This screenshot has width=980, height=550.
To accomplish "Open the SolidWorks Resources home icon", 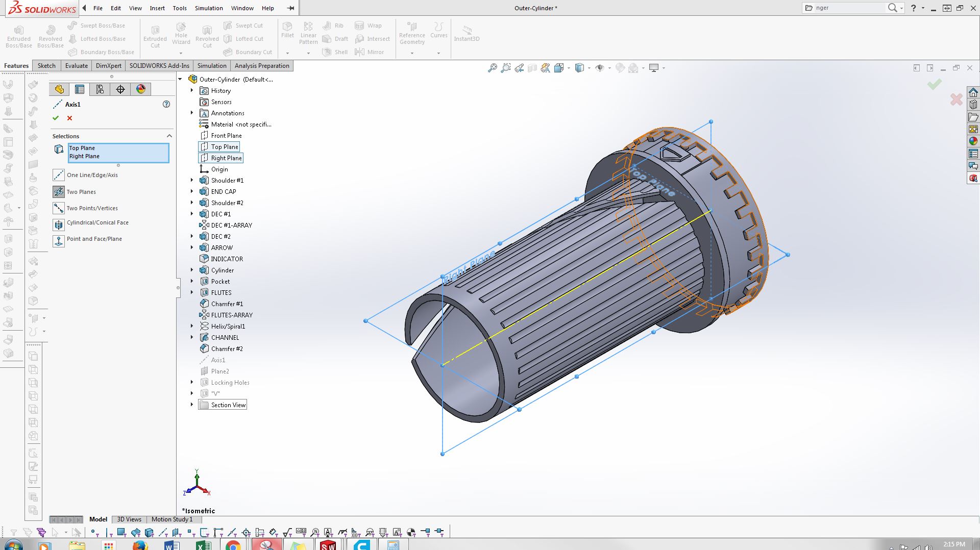I will point(973,92).
